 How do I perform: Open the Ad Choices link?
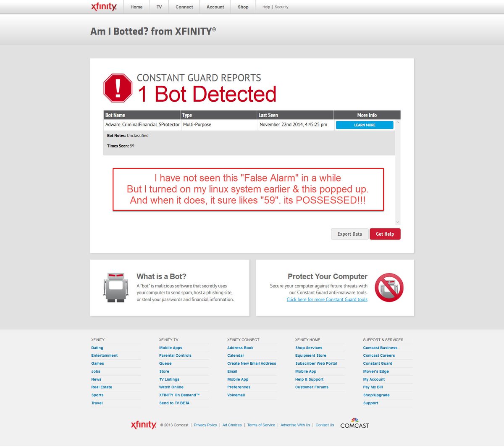click(232, 425)
